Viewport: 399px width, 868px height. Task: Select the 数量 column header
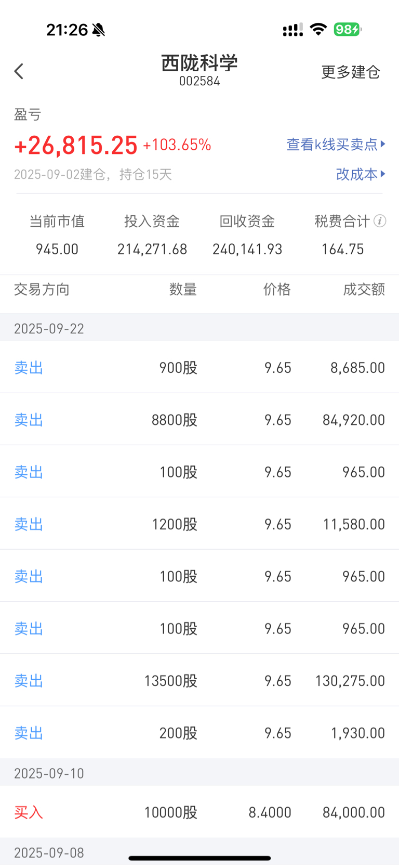pyautogui.click(x=183, y=289)
